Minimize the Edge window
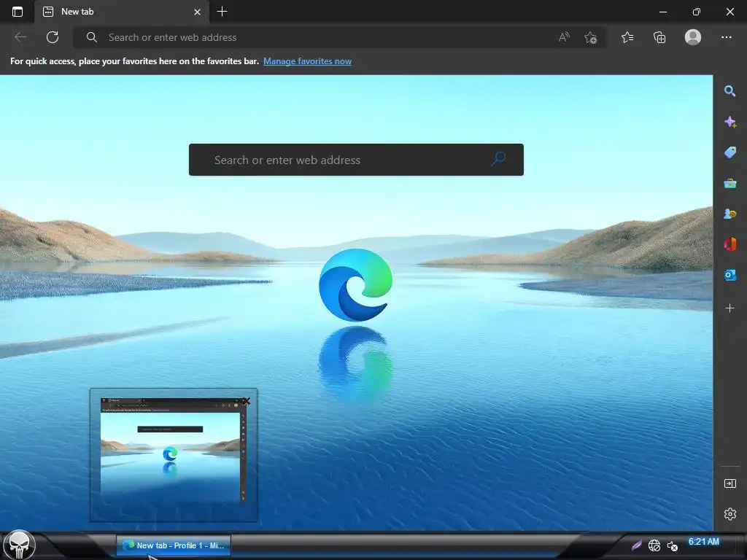747x560 pixels. 662,12
